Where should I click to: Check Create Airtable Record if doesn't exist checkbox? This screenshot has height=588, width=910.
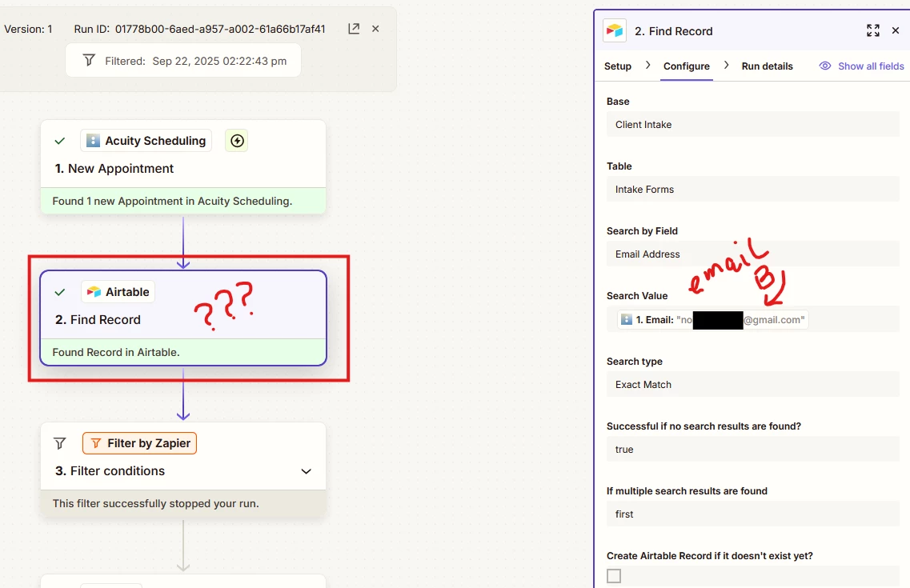[613, 576]
